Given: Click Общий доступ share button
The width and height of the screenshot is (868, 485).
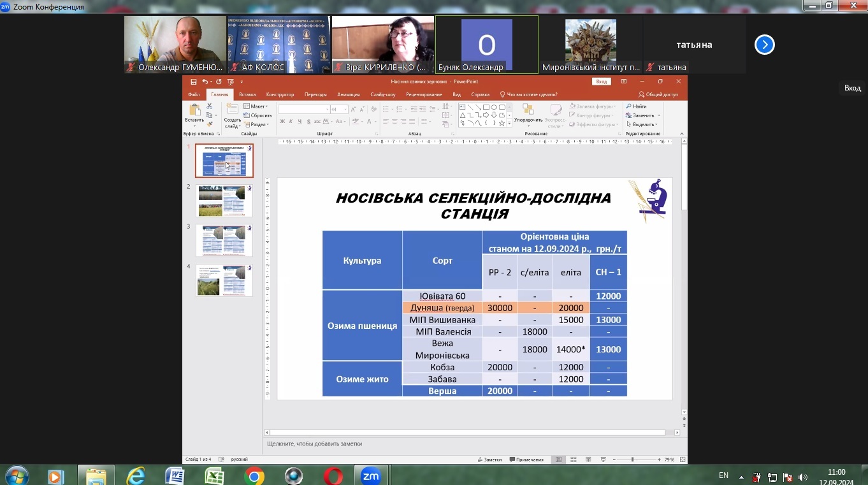Looking at the screenshot, I should (x=658, y=94).
